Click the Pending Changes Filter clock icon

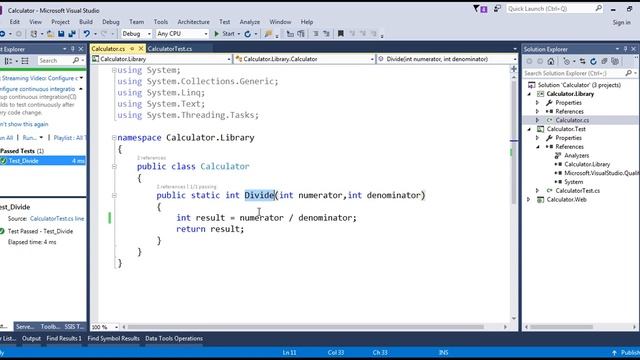tap(567, 62)
